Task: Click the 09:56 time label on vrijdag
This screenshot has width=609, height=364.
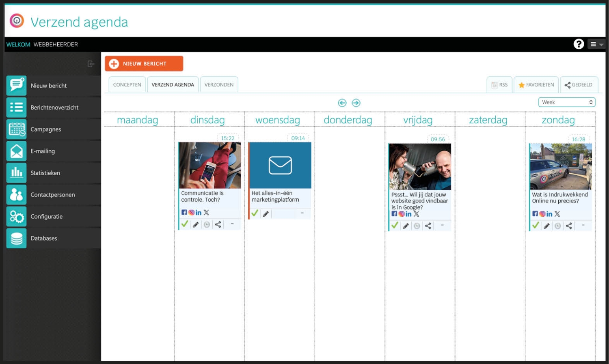Action: tap(438, 139)
